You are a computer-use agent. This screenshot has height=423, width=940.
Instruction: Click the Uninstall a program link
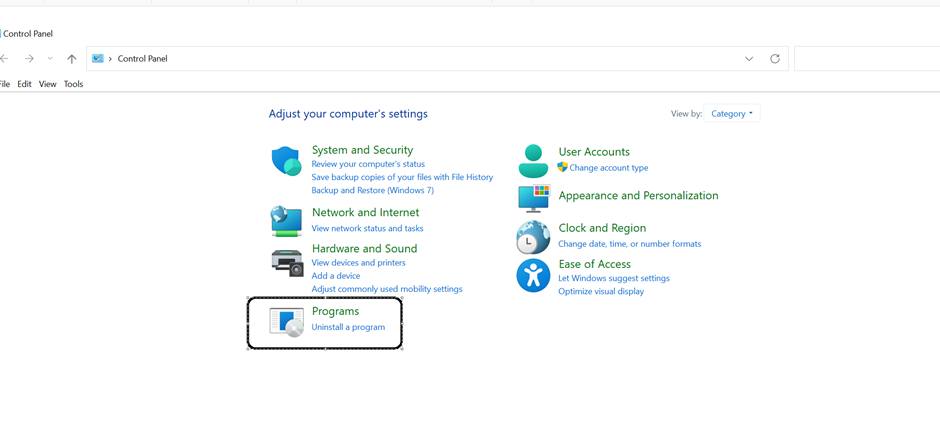tap(348, 327)
